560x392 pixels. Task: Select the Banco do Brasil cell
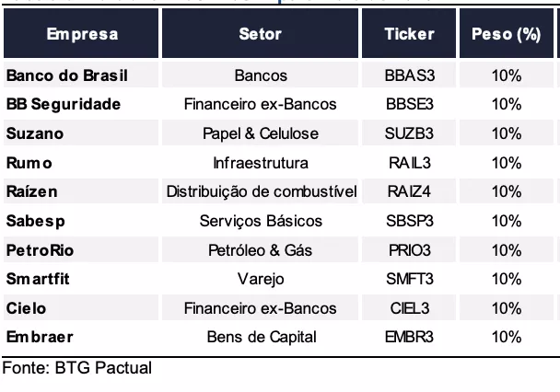click(x=66, y=75)
